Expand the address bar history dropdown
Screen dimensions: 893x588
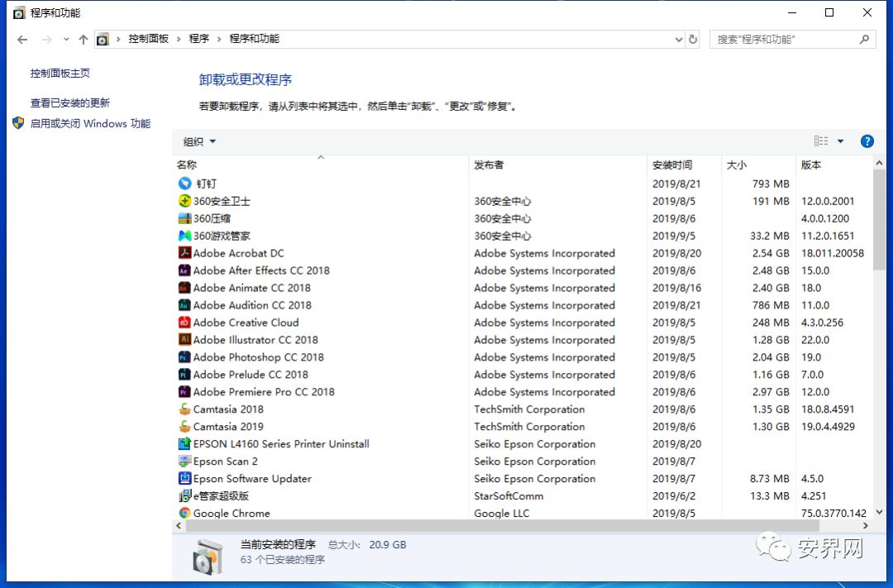[678, 40]
